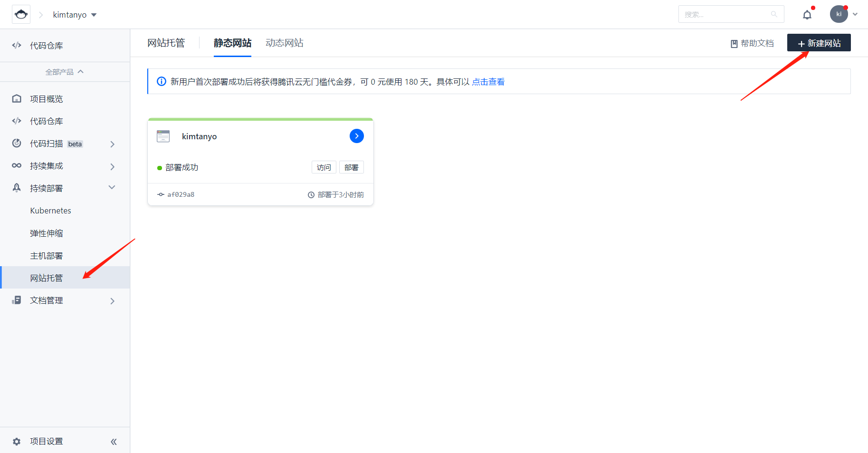This screenshot has height=453, width=868.
Task: Collapse the 持续部署 chevron
Action: [112, 187]
